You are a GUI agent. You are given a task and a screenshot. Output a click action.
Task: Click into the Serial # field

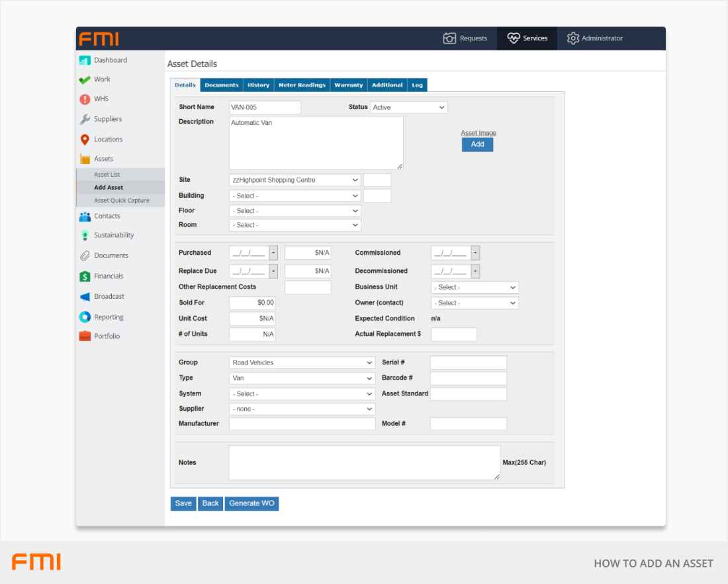pyautogui.click(x=468, y=362)
